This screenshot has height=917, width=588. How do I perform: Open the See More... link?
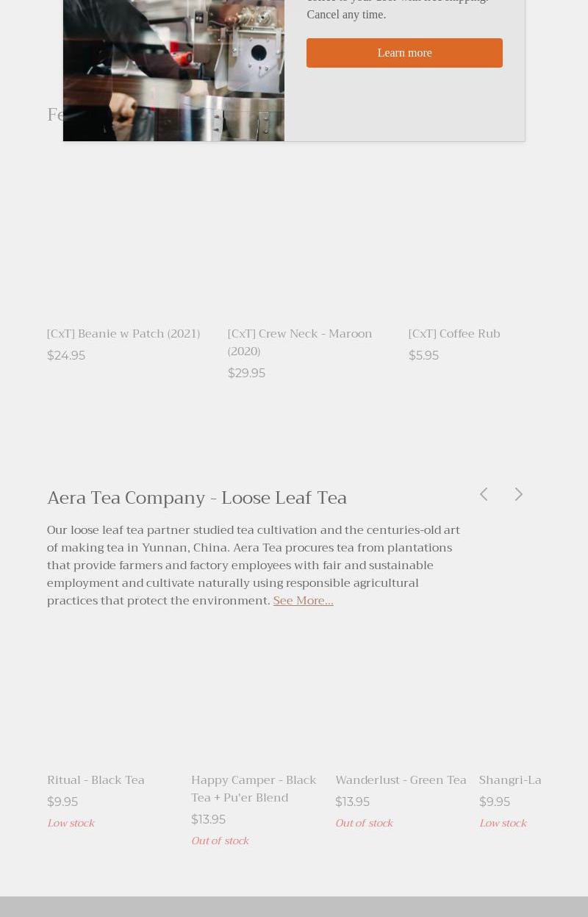[303, 601]
